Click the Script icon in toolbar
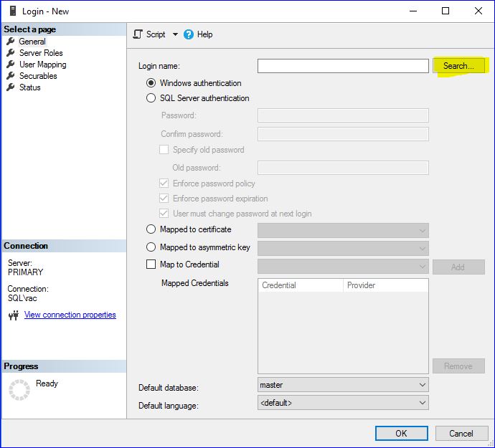This screenshot has height=448, width=495. click(x=138, y=34)
